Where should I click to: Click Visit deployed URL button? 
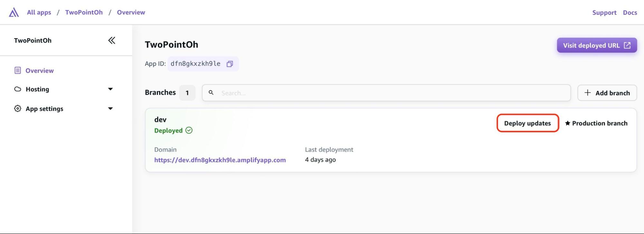click(597, 45)
